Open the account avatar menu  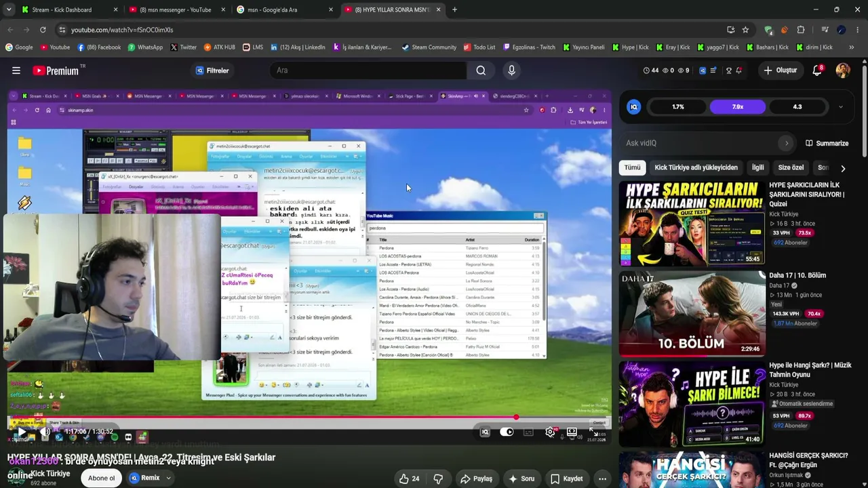click(x=843, y=70)
